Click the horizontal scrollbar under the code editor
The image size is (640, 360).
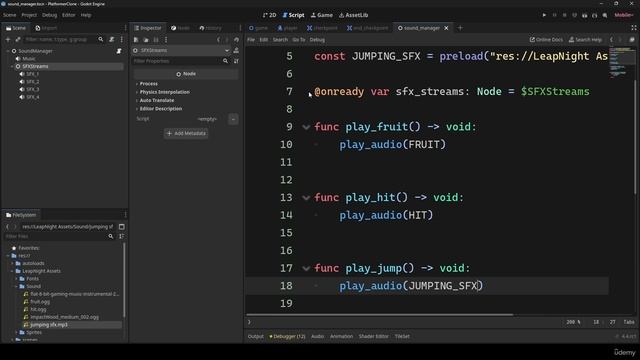380,315
